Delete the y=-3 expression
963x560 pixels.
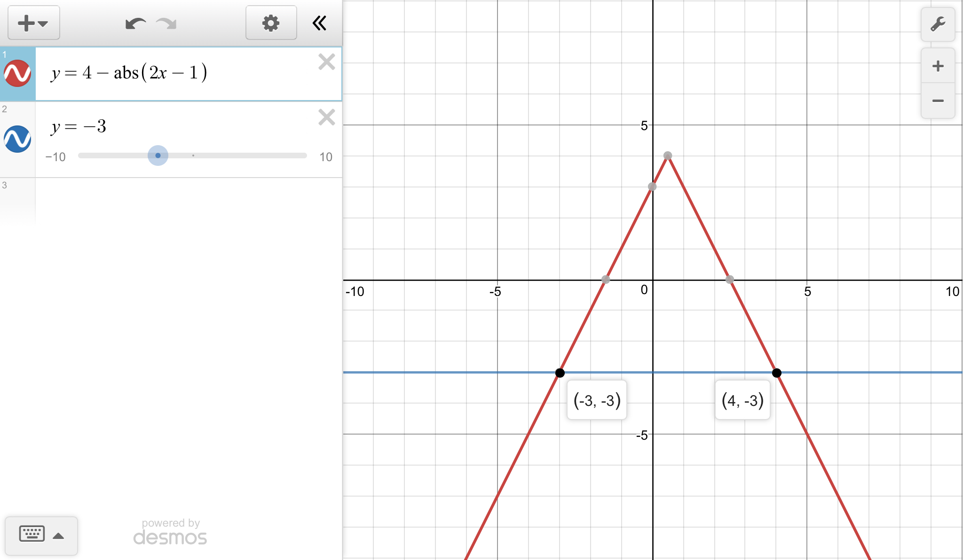[326, 117]
